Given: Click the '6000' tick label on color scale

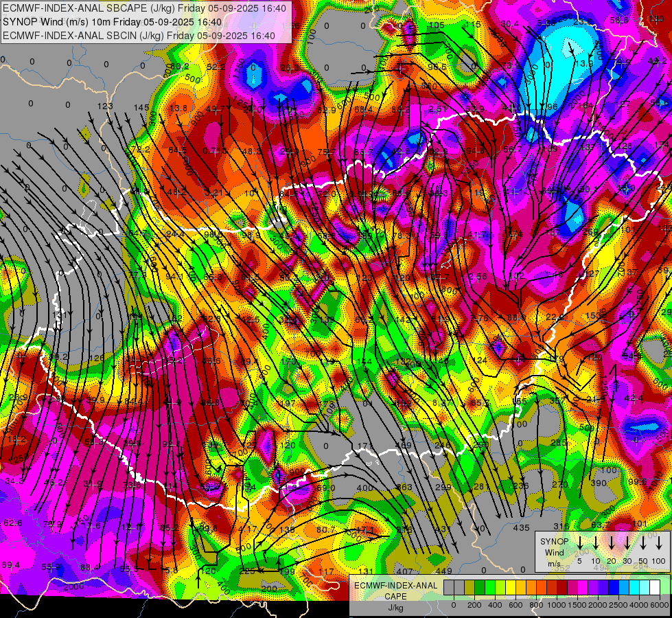Looking at the screenshot, I should [x=660, y=605].
